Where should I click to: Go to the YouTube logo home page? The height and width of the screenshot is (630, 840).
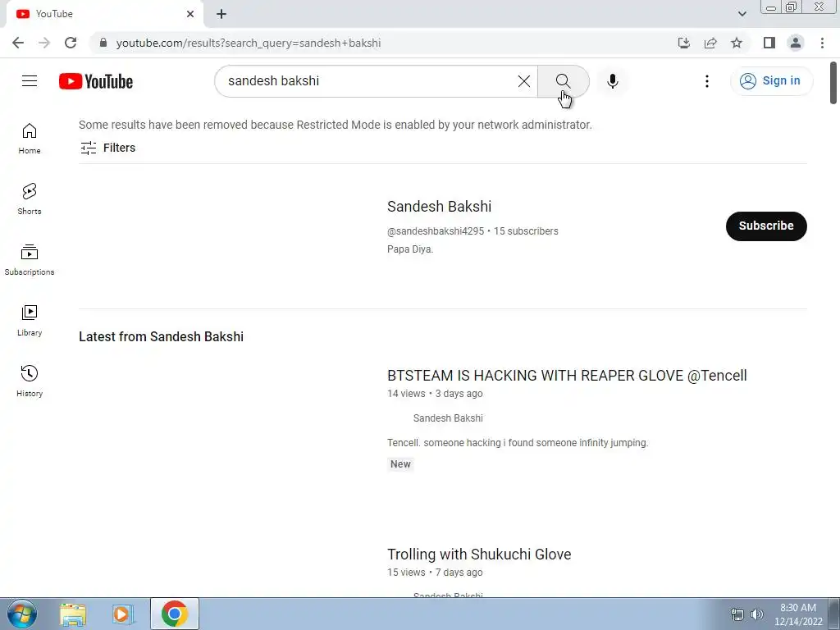pyautogui.click(x=96, y=81)
